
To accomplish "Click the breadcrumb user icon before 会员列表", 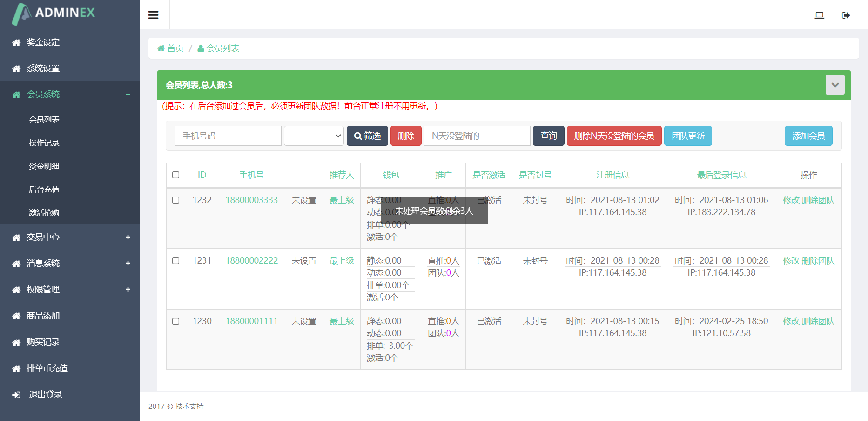I will tap(201, 48).
